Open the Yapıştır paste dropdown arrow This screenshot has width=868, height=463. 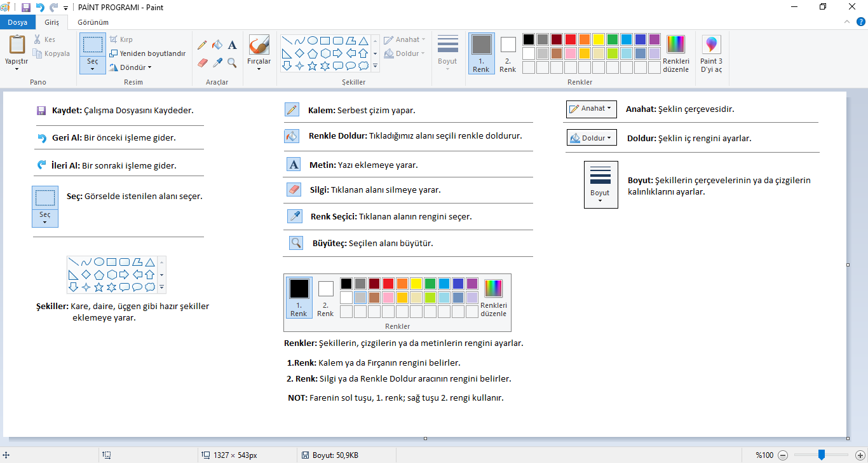pyautogui.click(x=17, y=69)
